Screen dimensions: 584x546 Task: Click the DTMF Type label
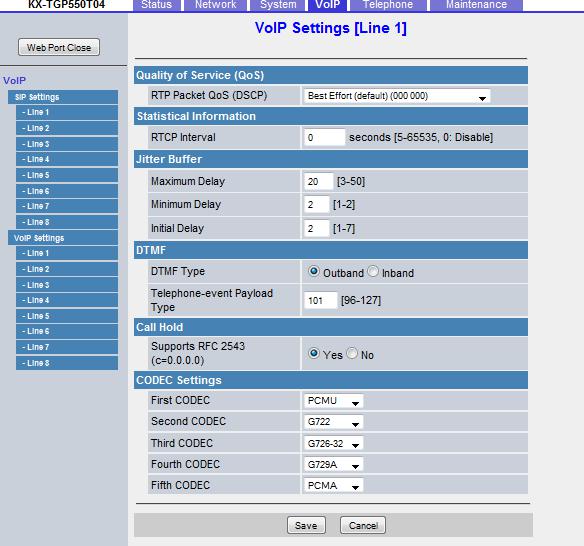[x=178, y=272]
